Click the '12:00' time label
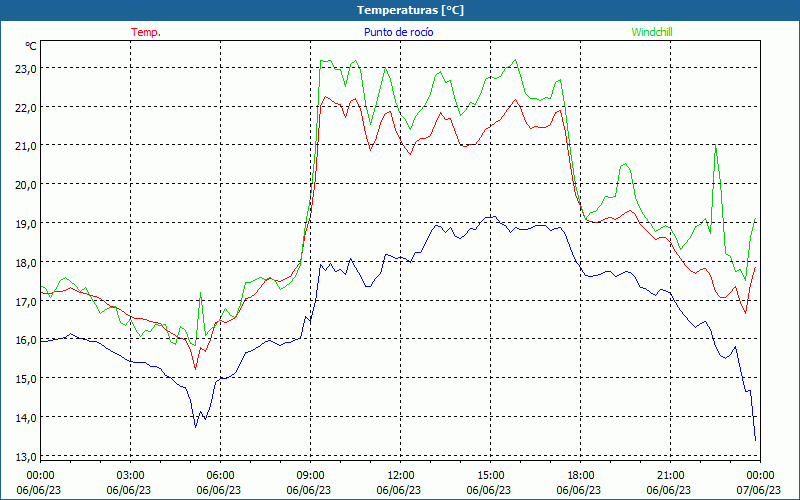Viewport: 800px width, 500px height. [401, 476]
